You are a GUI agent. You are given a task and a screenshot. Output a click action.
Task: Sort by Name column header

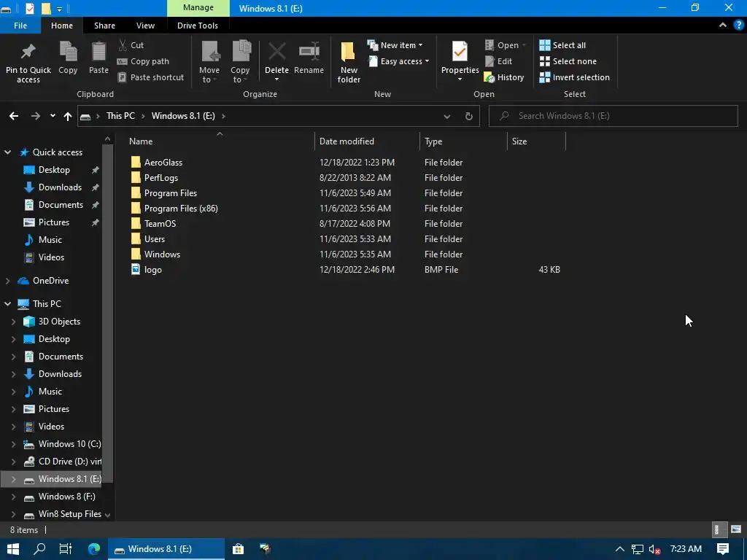coord(219,141)
